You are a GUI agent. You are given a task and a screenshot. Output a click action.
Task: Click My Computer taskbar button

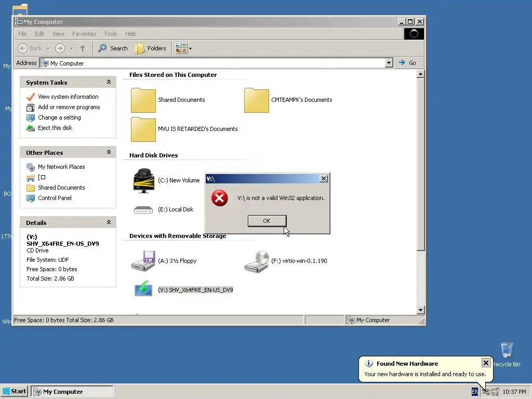pos(72,392)
